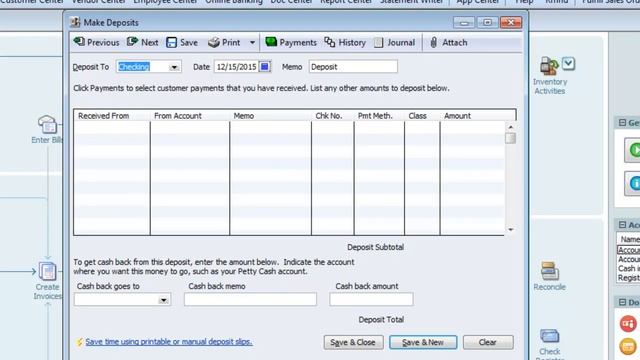Expand the Deposit To account dropdown

[174, 67]
